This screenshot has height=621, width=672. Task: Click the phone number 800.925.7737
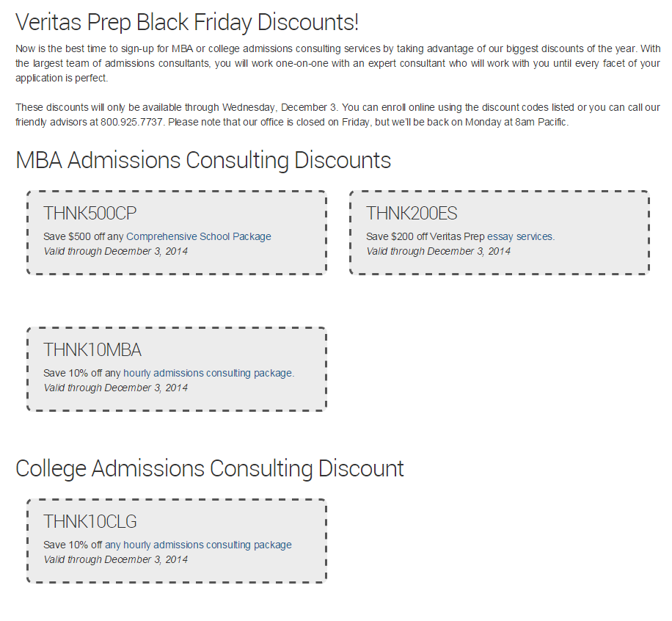pyautogui.click(x=132, y=122)
